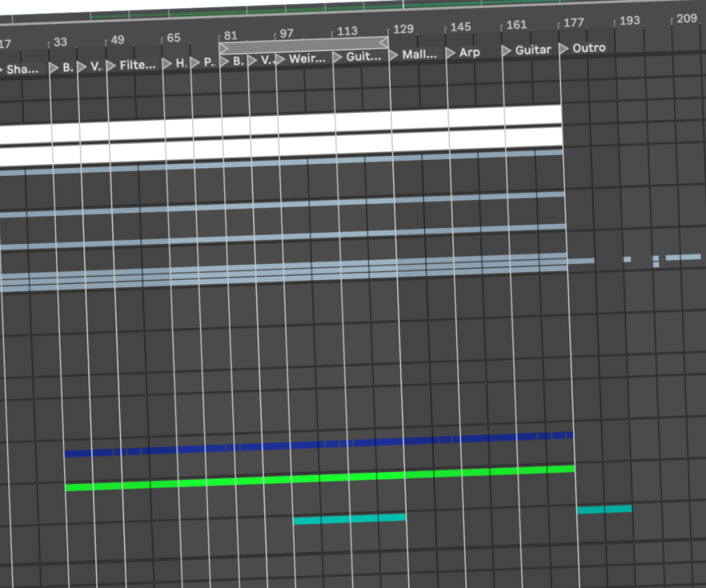Click the P. locator marker
The width and height of the screenshot is (706, 588).
coord(195,62)
